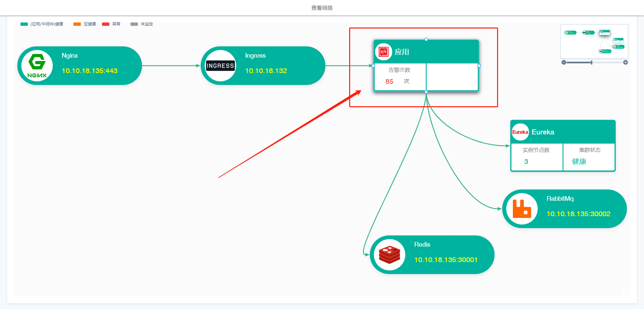644x309 pixels.
Task: Click the 告警次数 label
Action: (x=399, y=70)
